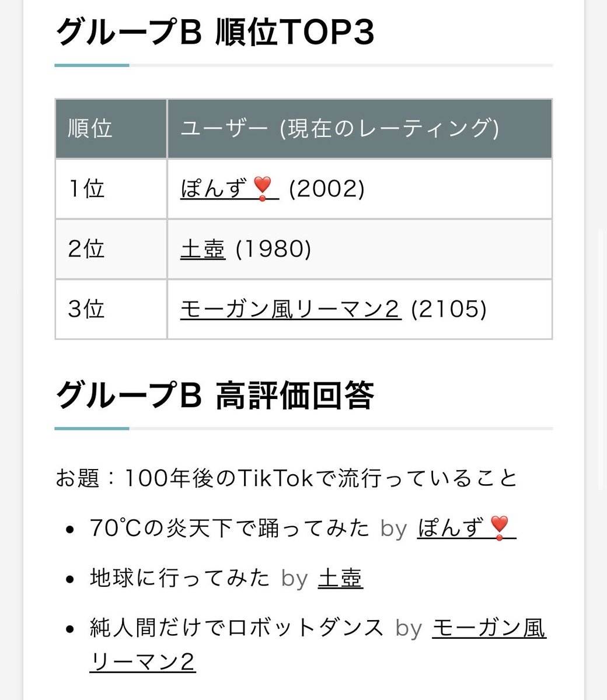Screen dimensions: 607x700
Task: Click heart emoji in the answers list
Action: coord(500,528)
